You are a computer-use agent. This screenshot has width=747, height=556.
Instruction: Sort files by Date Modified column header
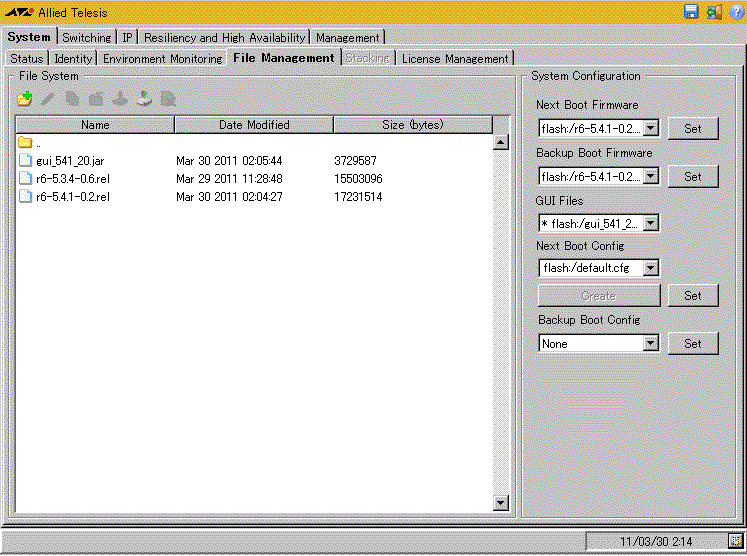click(x=254, y=125)
